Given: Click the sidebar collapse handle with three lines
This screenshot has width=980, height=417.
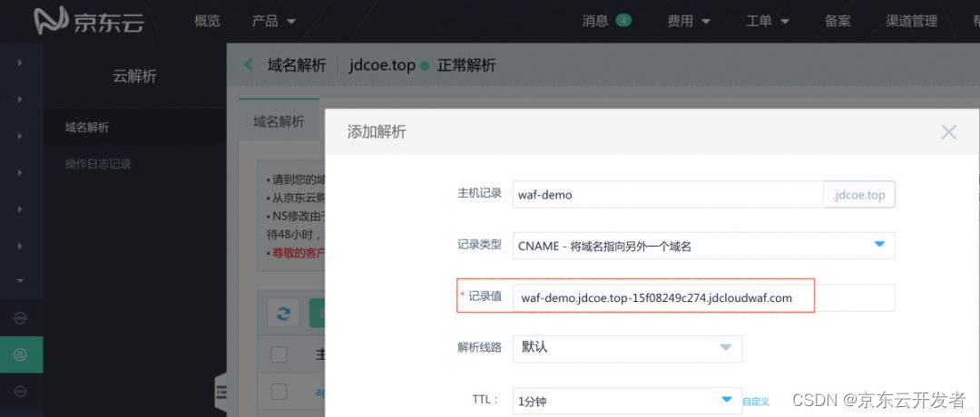Looking at the screenshot, I should coord(220,392).
